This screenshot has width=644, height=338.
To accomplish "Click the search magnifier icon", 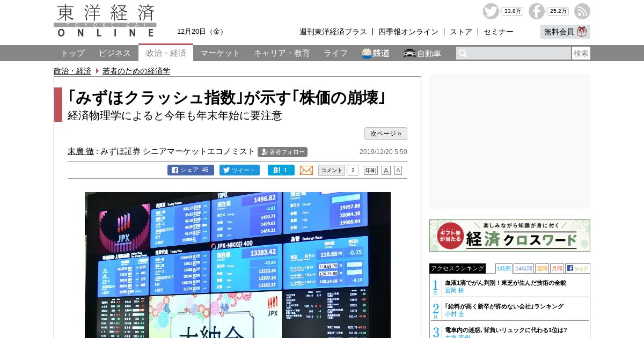I will (x=463, y=53).
